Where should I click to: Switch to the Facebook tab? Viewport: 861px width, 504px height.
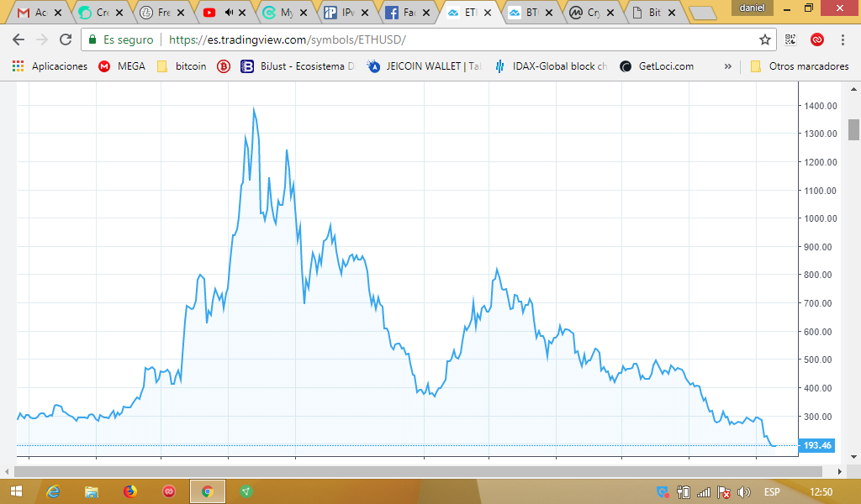[x=406, y=12]
